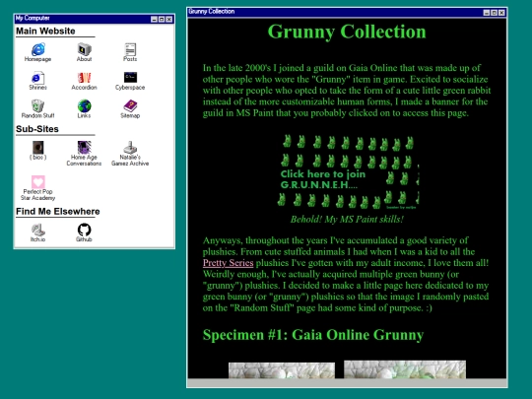Click the first specimen photo thumbnail
Viewport: 532px width, 399px height.
[x=282, y=370]
